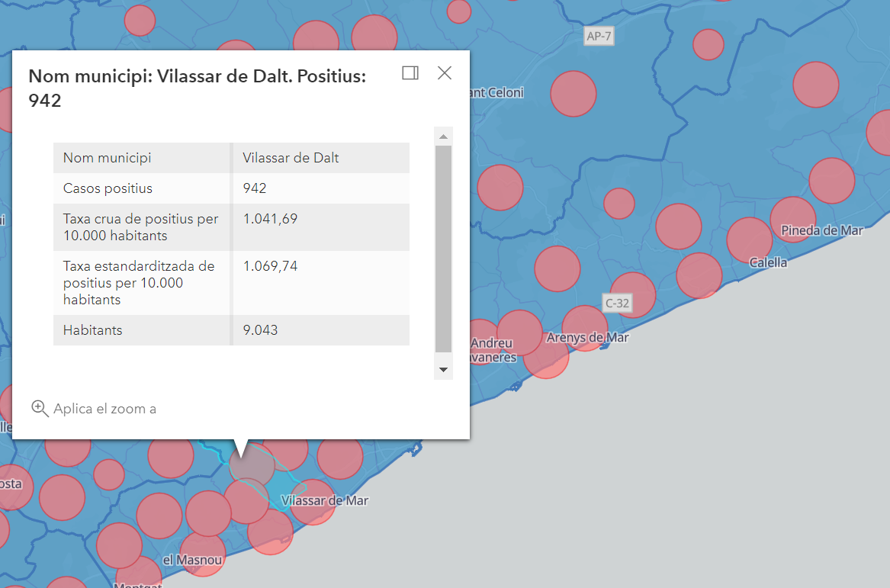Select the red circle above Pineda de Mar
890x588 pixels.
pyautogui.click(x=793, y=218)
